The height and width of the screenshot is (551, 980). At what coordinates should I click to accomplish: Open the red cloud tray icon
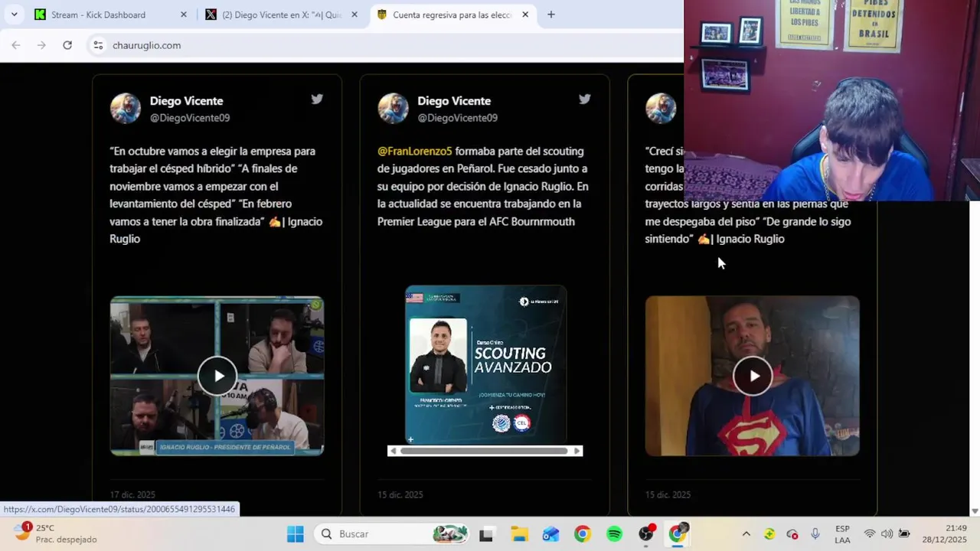(792, 534)
